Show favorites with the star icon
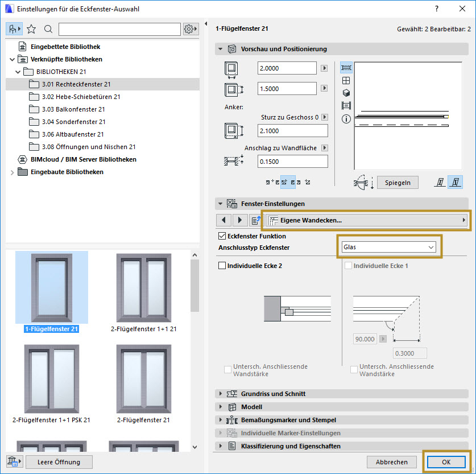Screen dimensions: 476x474 pyautogui.click(x=31, y=29)
